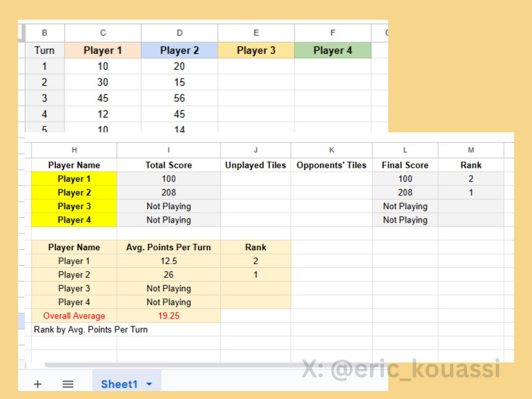This screenshot has width=532, height=399.
Task: Select the orange Player 1 header cell
Action: tap(102, 50)
